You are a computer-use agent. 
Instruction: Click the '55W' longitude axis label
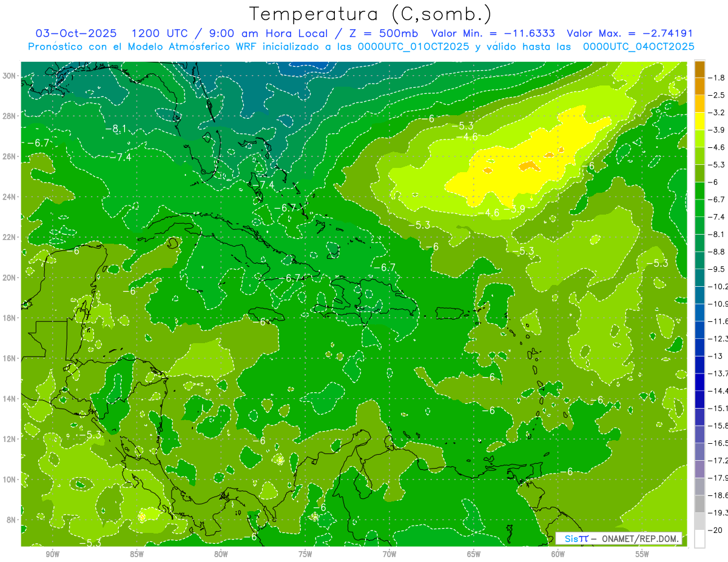point(642,554)
